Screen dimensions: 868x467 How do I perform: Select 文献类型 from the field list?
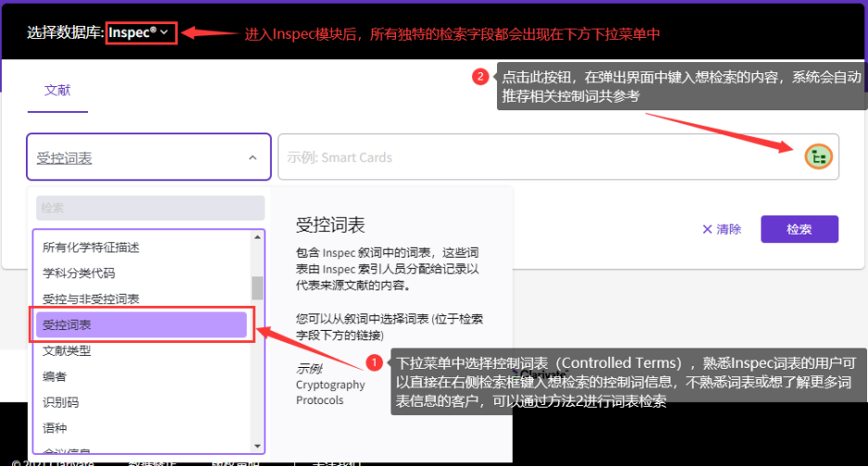click(67, 350)
